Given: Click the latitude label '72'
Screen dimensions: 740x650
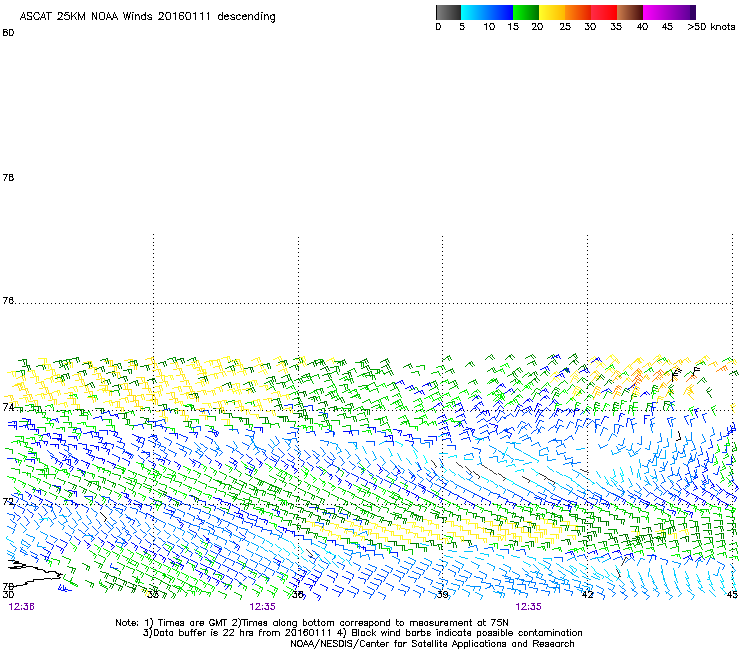Looking at the screenshot, I should (x=8, y=501).
